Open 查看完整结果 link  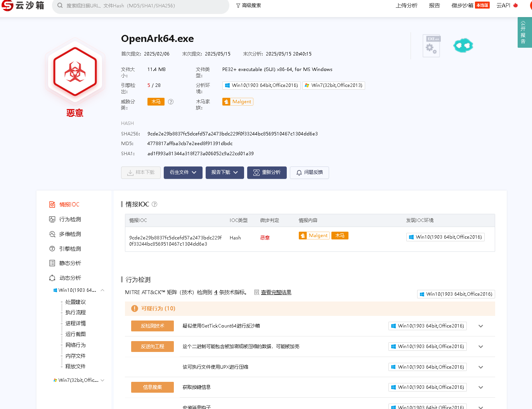(x=276, y=292)
